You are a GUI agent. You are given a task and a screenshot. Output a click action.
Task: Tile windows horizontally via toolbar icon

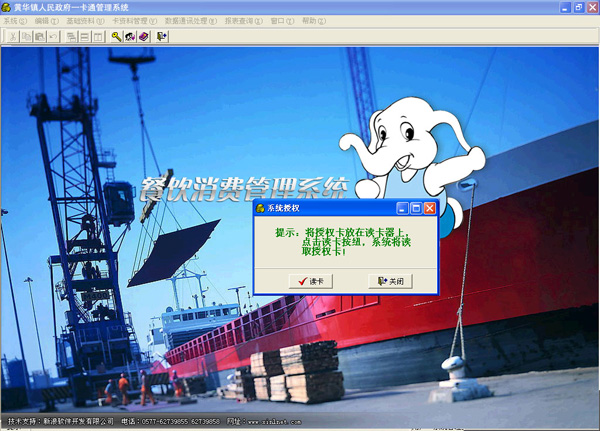tap(85, 36)
